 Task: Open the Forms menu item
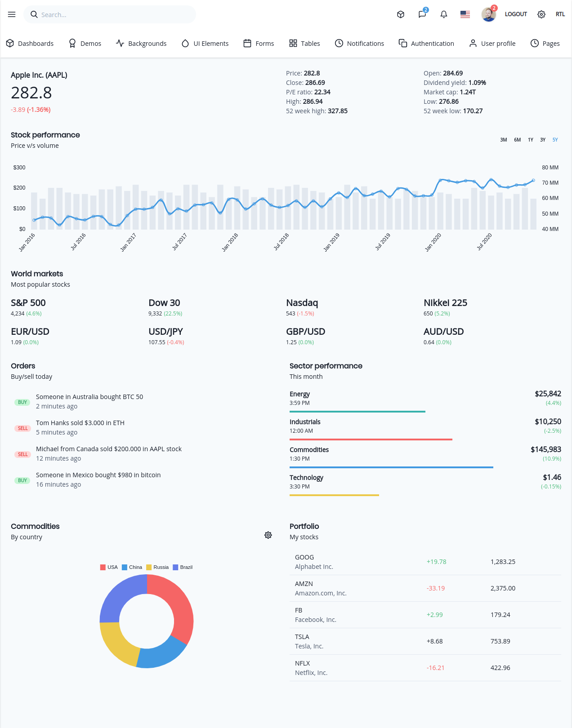click(259, 44)
